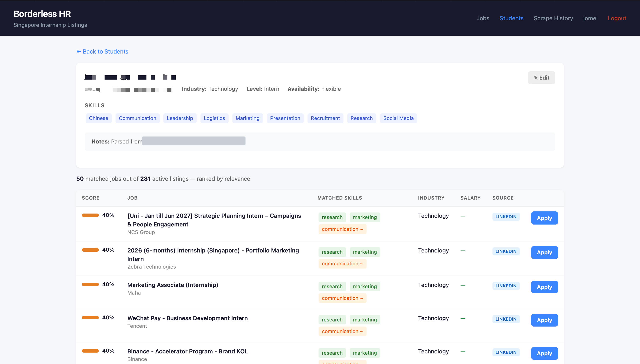Click the NCS Group company name
The width and height of the screenshot is (640, 364).
[x=141, y=232]
